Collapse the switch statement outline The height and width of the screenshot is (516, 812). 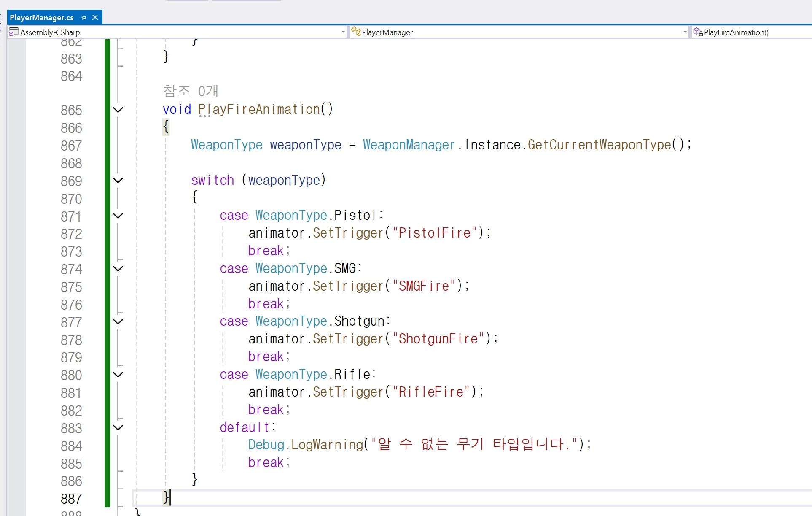(x=118, y=181)
